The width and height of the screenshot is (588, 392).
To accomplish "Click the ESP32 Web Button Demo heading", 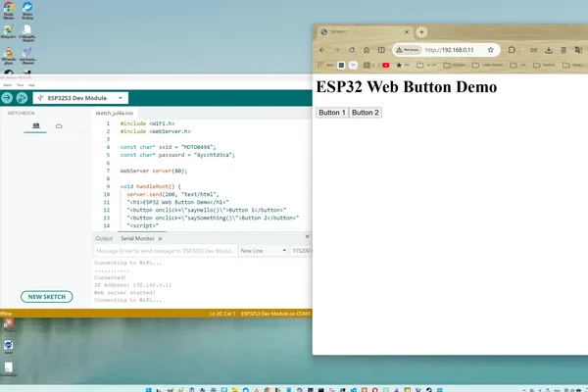I will [x=407, y=86].
